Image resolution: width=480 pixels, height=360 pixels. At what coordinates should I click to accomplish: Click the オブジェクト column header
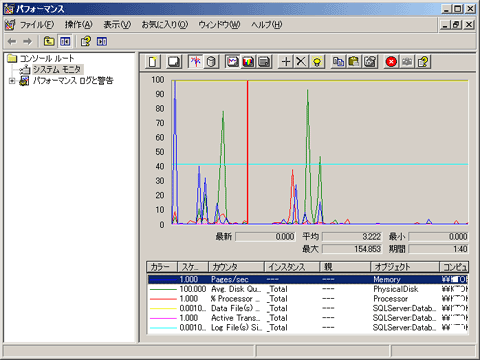(x=405, y=267)
